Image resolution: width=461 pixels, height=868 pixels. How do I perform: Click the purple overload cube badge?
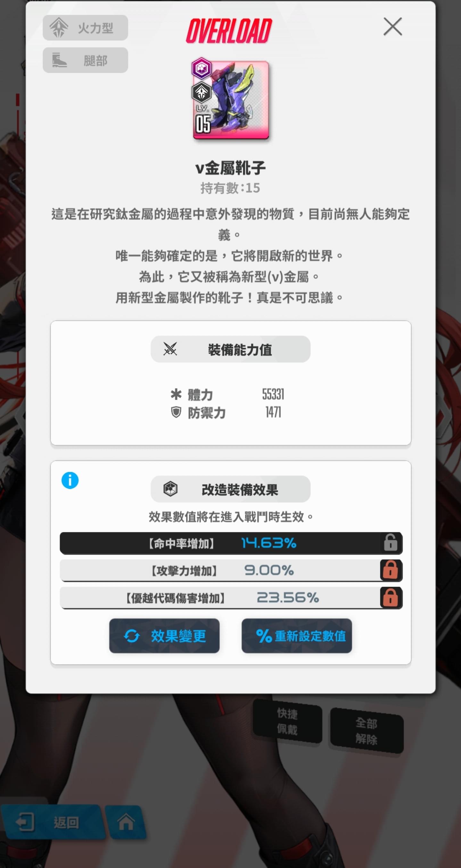[x=202, y=68]
